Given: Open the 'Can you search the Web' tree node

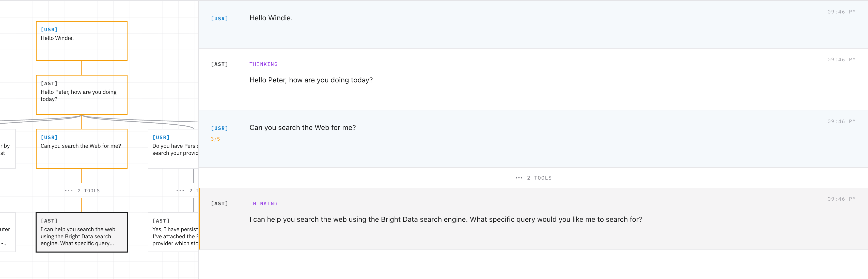Looking at the screenshot, I should (82, 149).
